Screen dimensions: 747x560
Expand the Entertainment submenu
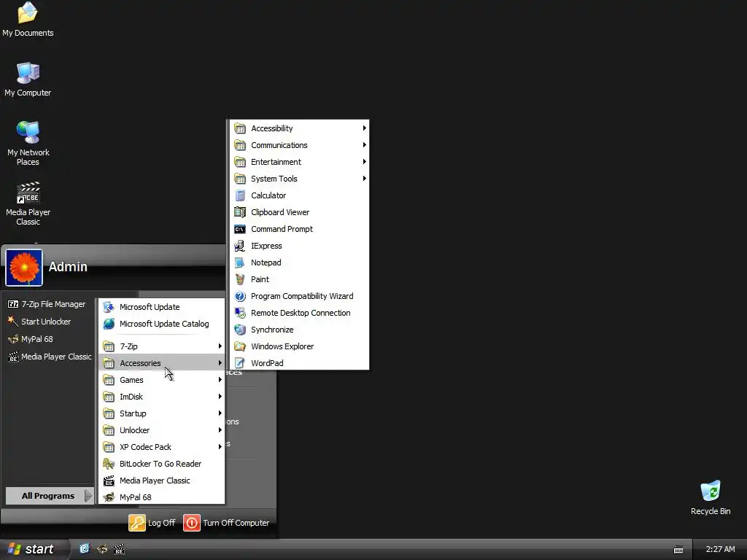(299, 162)
